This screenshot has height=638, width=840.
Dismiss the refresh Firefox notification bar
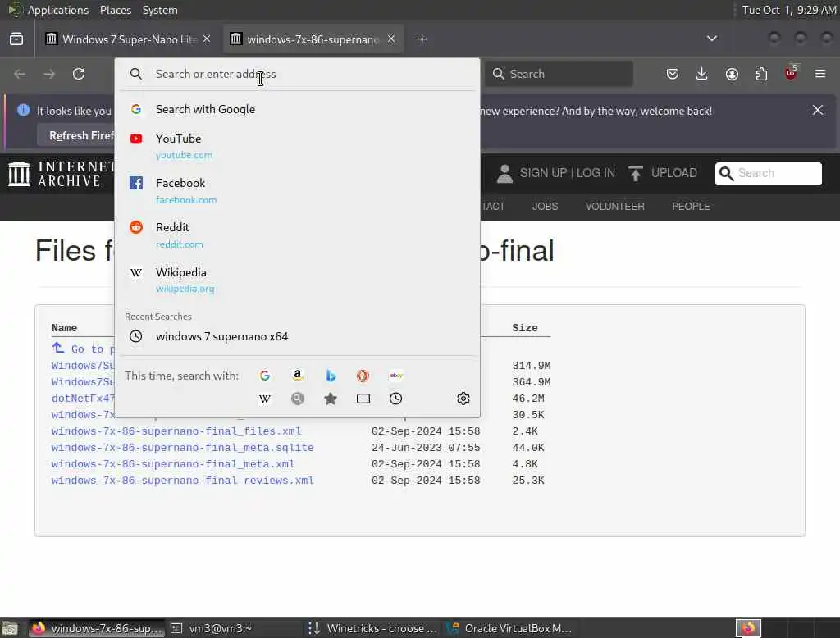point(818,111)
